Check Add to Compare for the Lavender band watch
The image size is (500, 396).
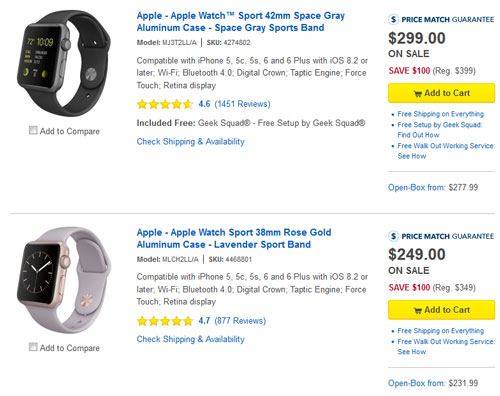tap(33, 347)
